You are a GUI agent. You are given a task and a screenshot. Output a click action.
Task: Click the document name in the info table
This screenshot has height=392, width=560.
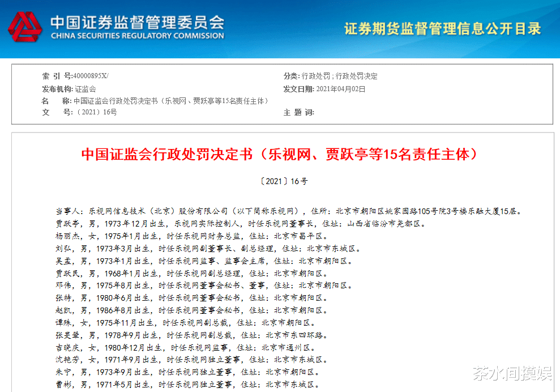pos(170,101)
